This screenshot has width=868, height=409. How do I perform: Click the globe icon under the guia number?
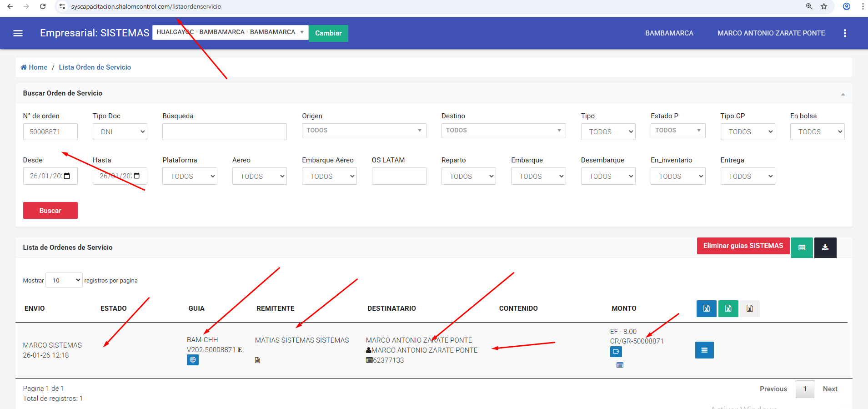pyautogui.click(x=193, y=360)
